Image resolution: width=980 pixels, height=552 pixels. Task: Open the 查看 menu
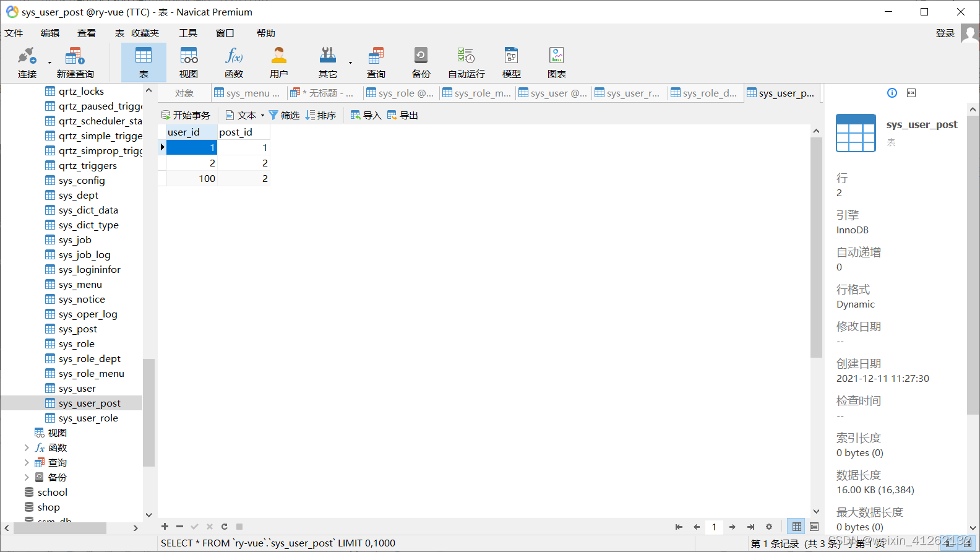pos(87,33)
